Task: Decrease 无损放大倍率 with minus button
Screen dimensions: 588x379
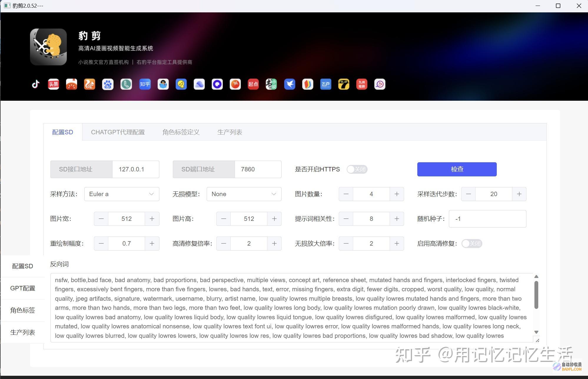Action: pyautogui.click(x=346, y=244)
